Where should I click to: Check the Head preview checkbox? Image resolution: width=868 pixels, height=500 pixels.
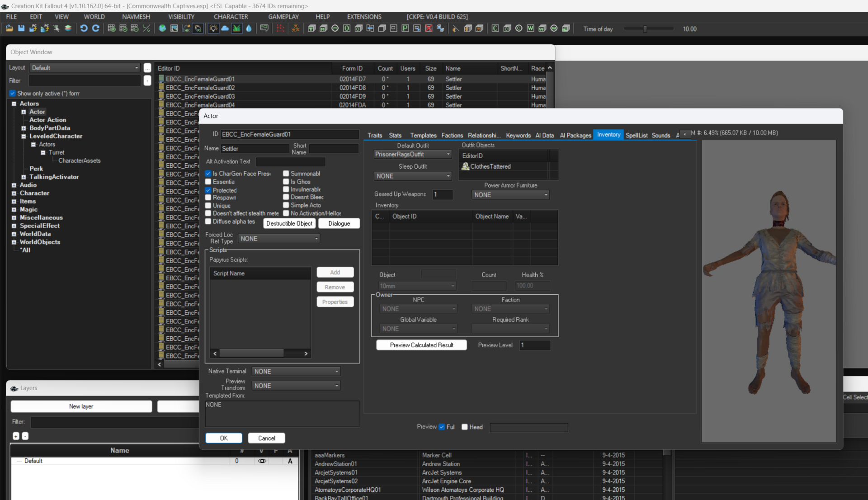click(464, 427)
